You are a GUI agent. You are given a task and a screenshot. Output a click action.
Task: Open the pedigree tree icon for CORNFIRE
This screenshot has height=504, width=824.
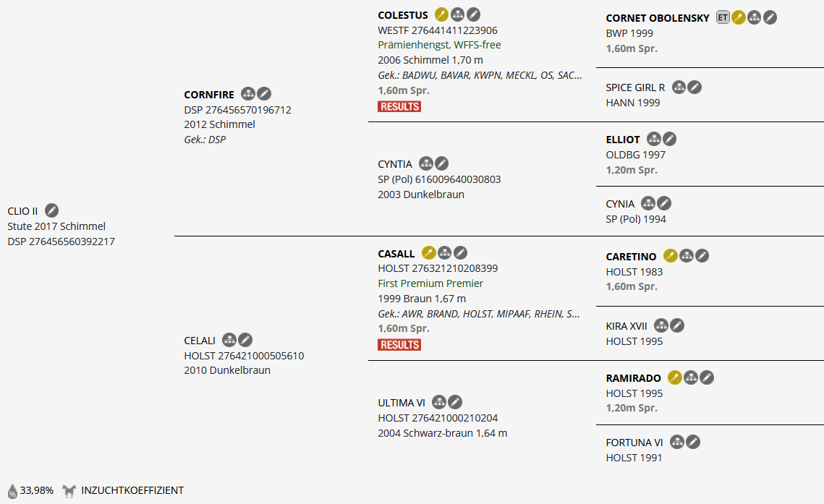(248, 93)
